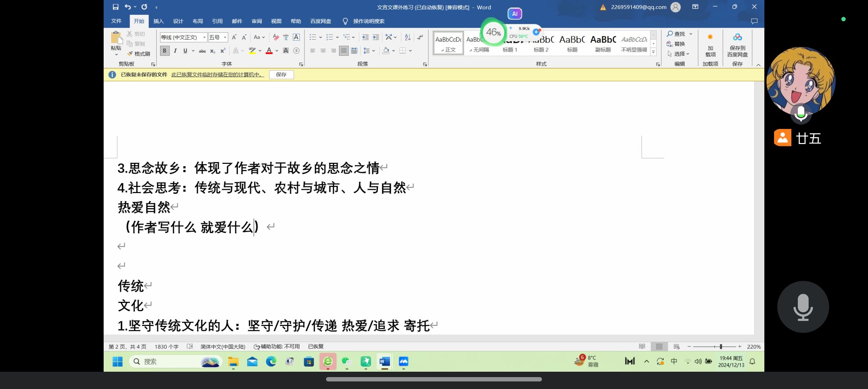Open the font name dropdown 等线
The height and width of the screenshot is (389, 868).
(x=204, y=37)
